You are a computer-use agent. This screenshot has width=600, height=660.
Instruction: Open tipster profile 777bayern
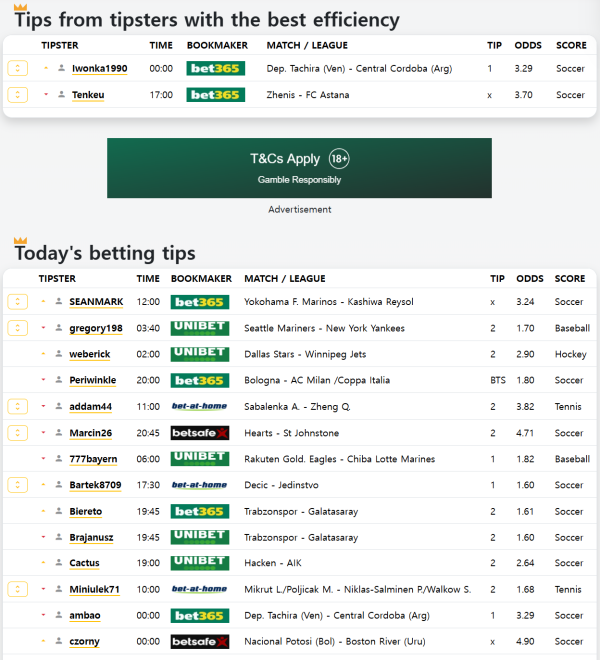pyautogui.click(x=93, y=459)
